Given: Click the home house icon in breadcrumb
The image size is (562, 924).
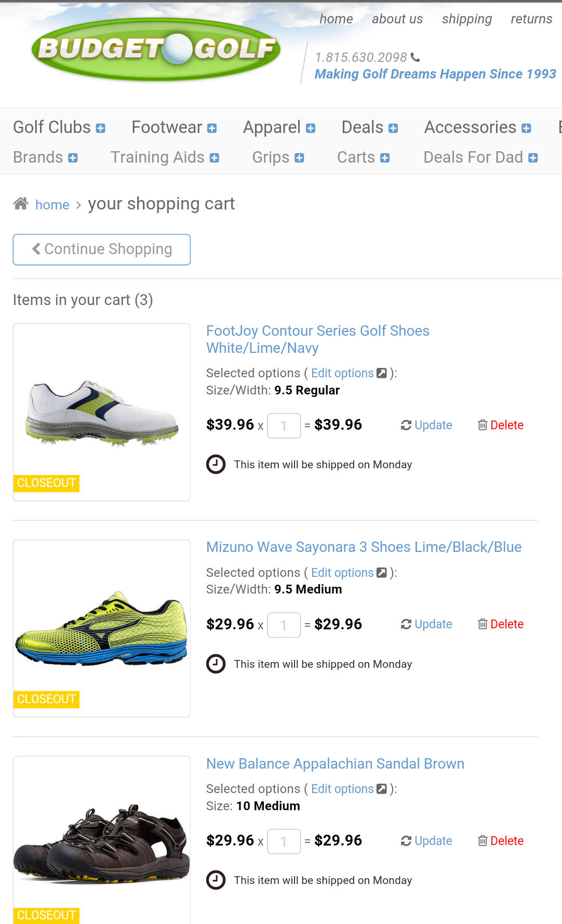Looking at the screenshot, I should point(21,204).
